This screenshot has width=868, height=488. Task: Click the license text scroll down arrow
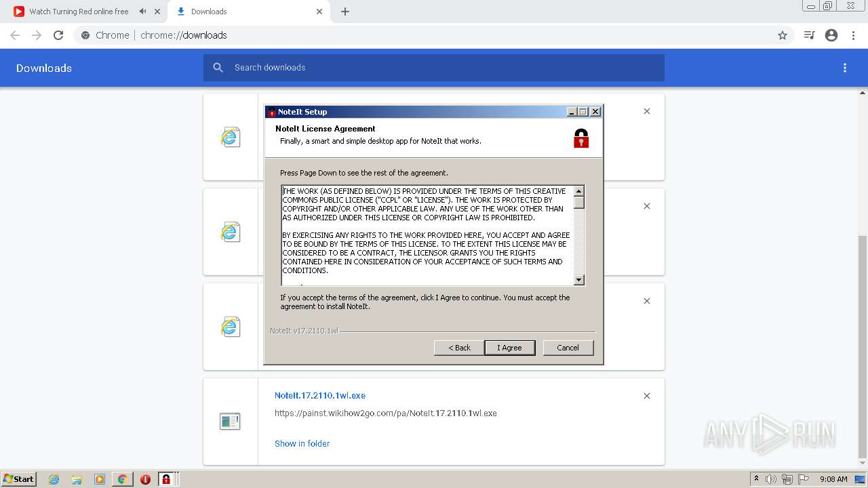[x=579, y=280]
